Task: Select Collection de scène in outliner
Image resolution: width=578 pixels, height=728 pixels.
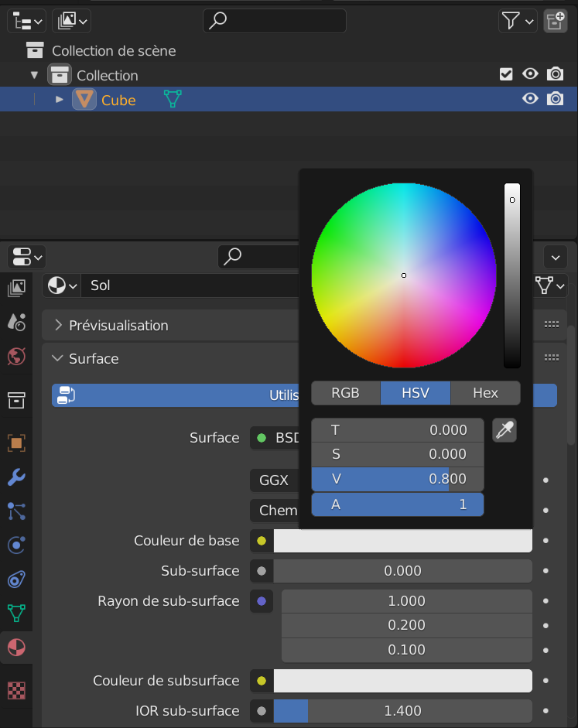Action: tap(114, 51)
